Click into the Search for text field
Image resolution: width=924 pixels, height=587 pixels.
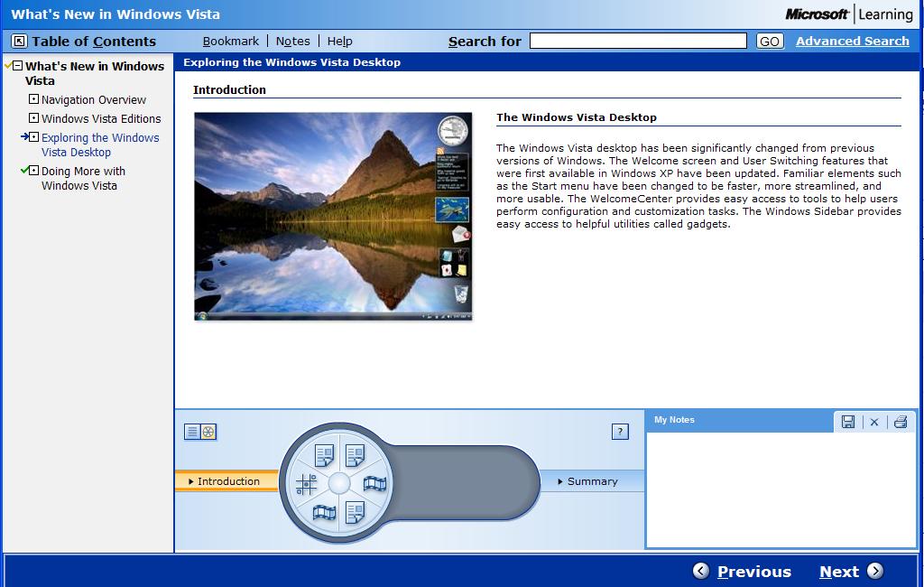coord(638,41)
